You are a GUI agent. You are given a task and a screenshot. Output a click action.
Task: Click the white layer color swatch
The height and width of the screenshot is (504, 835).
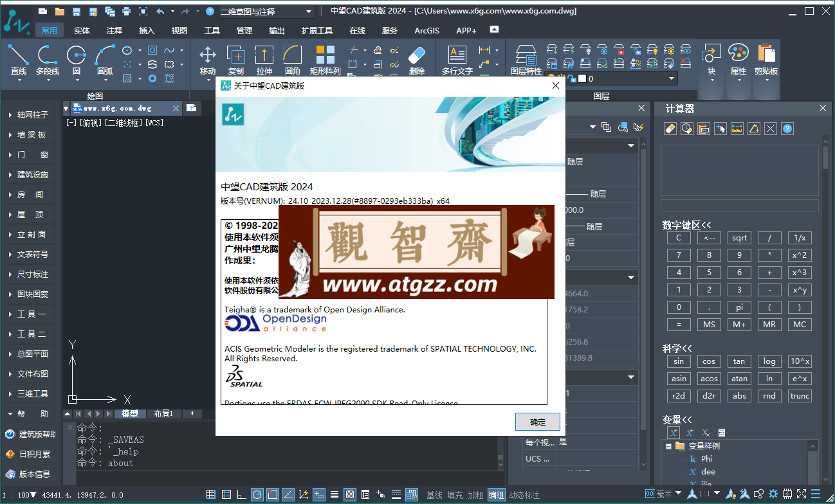(x=582, y=78)
